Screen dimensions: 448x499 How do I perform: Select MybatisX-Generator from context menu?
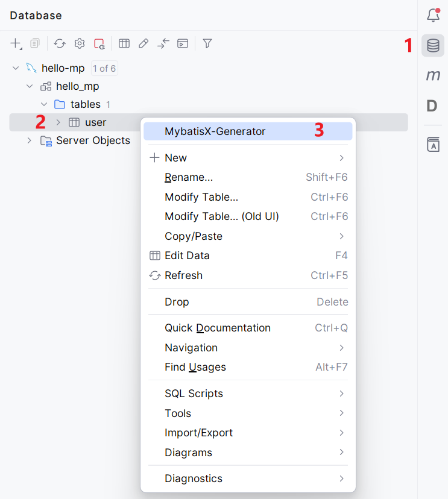(x=215, y=131)
